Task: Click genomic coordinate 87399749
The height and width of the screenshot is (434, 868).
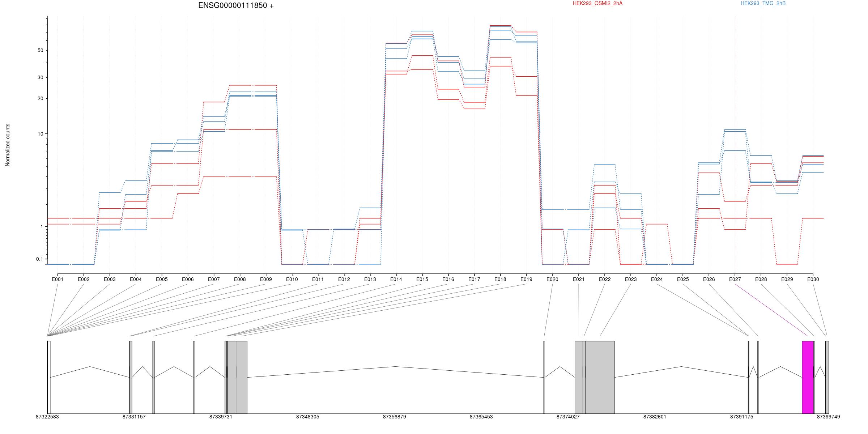Action: 829,417
